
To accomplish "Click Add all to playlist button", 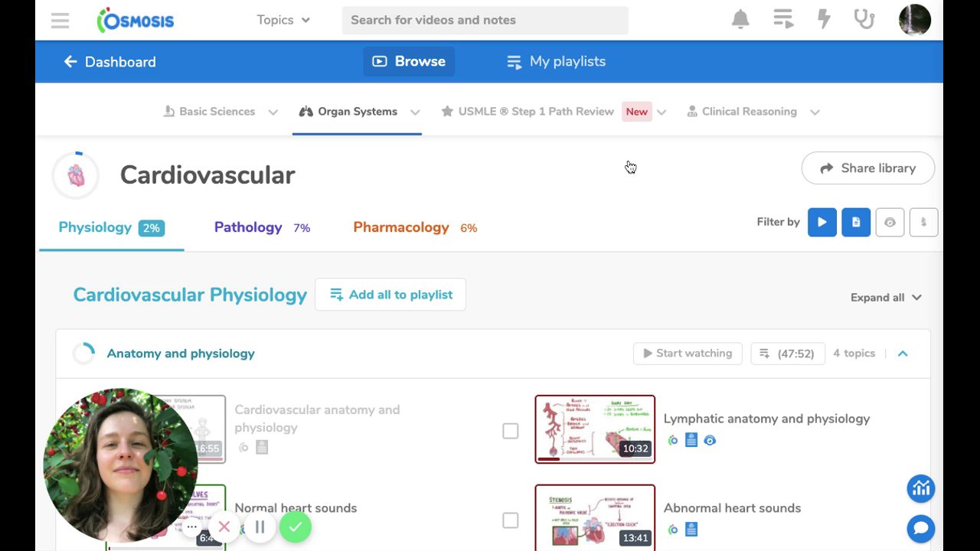I will (x=390, y=295).
